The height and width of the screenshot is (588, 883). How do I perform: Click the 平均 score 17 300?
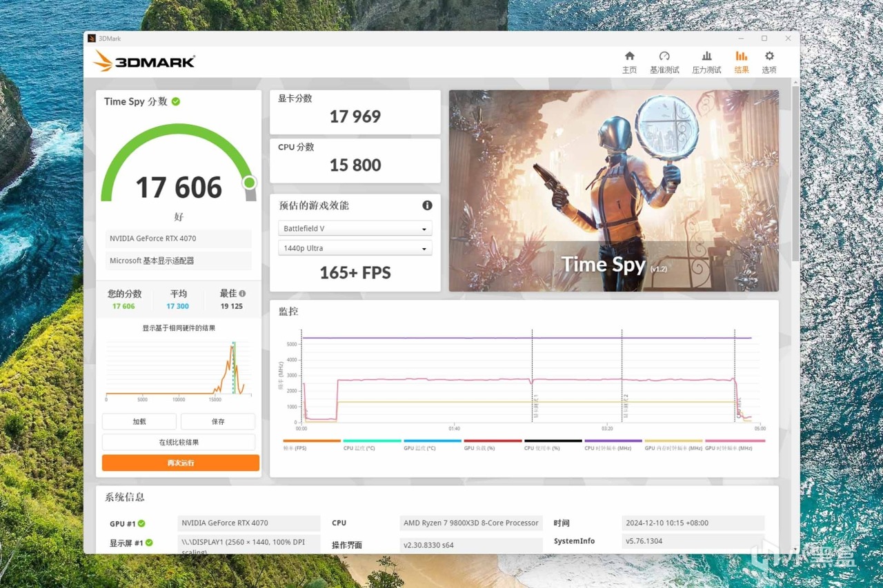tap(177, 306)
